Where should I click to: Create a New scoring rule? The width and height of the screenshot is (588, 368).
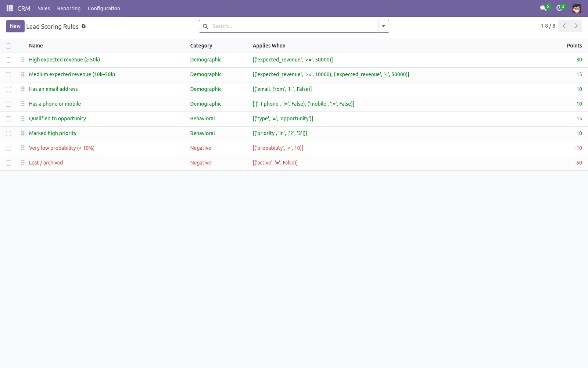pos(15,26)
